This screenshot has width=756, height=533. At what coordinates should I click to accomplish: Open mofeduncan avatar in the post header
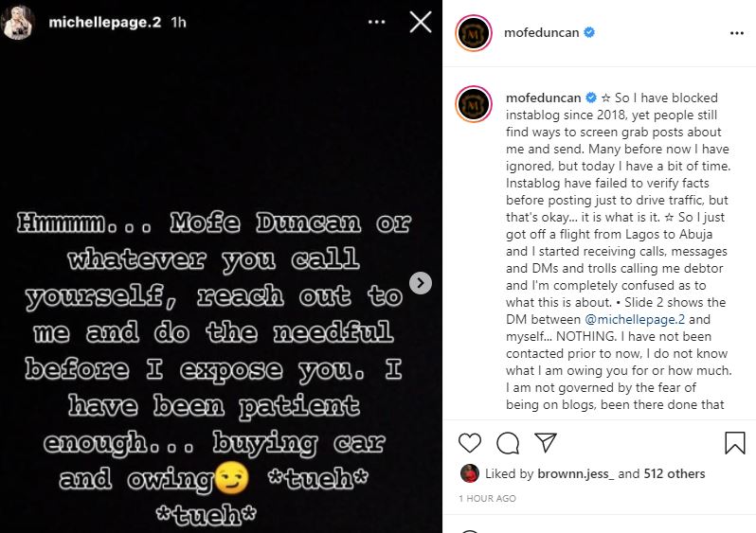473,32
